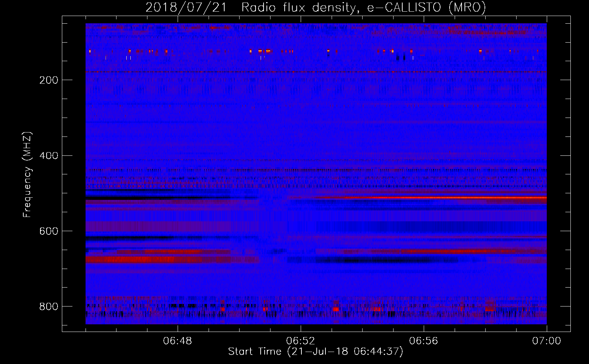Click the 200 frequency tick label
The width and height of the screenshot is (589, 364).
click(x=49, y=80)
